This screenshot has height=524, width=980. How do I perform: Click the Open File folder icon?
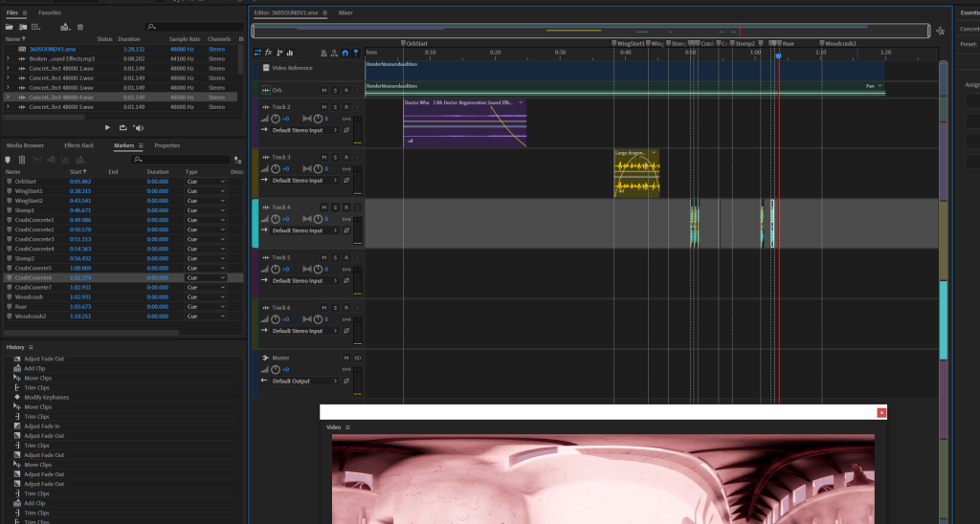pyautogui.click(x=11, y=27)
